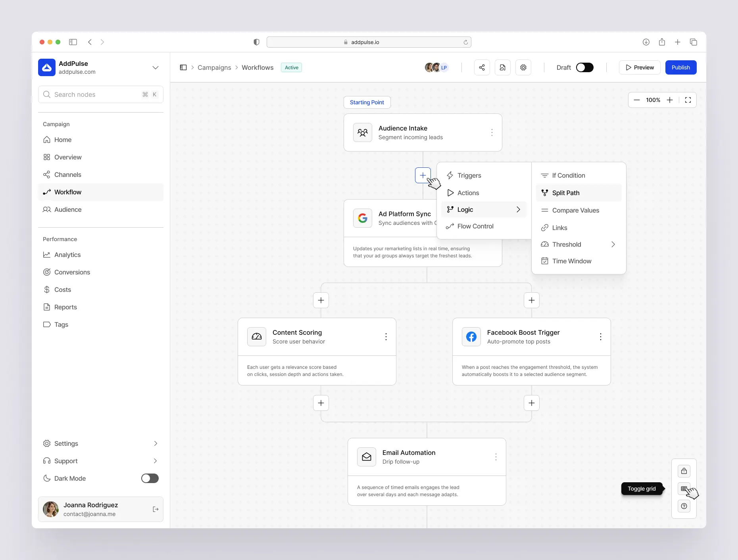The image size is (738, 560).
Task: Focus the Search nodes input field
Action: coord(95,94)
